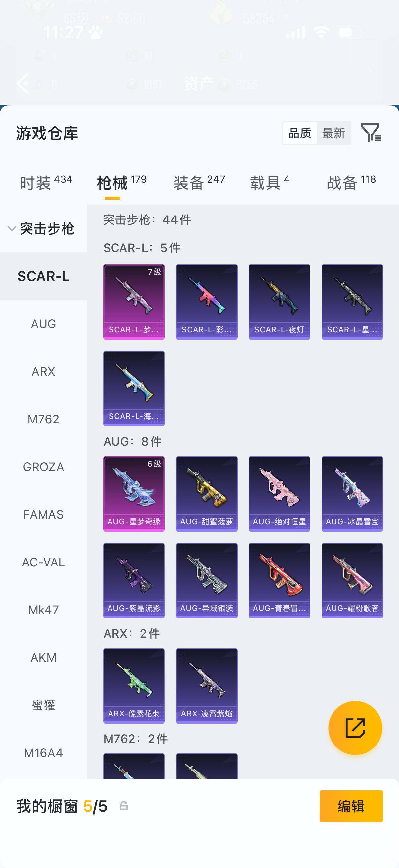This screenshot has width=399, height=868.
Task: Open the SCAR-L-夜灯 skin thumbnail
Action: click(x=280, y=302)
